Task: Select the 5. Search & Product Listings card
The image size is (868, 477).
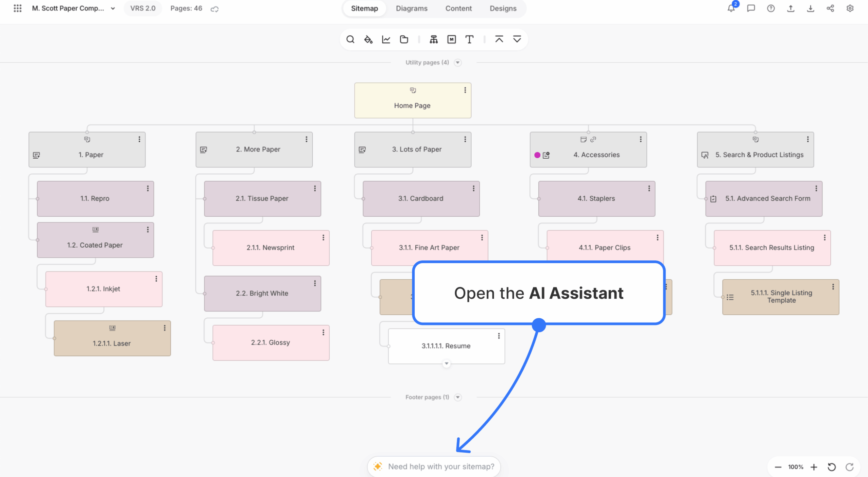Action: click(755, 150)
